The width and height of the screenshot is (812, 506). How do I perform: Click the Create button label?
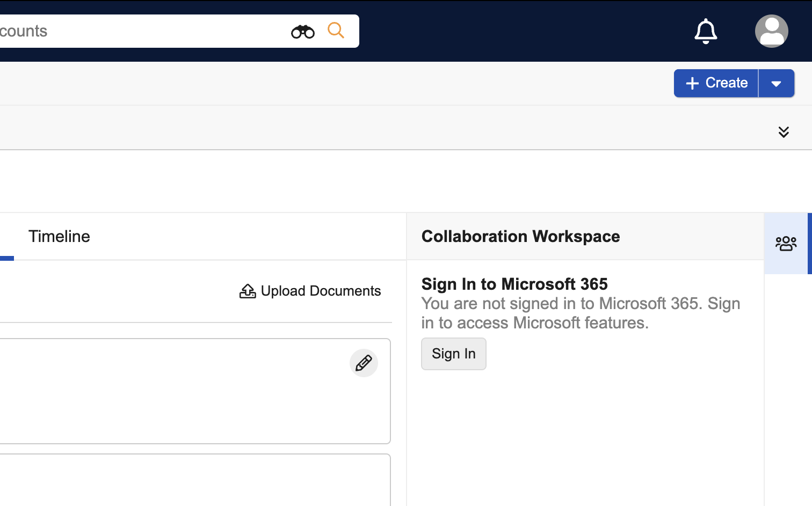coord(726,83)
